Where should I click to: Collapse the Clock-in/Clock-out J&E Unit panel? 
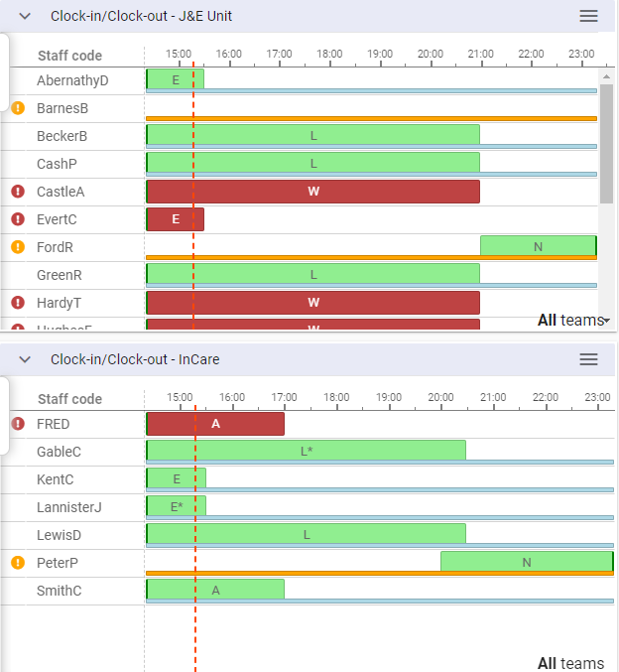click(26, 16)
